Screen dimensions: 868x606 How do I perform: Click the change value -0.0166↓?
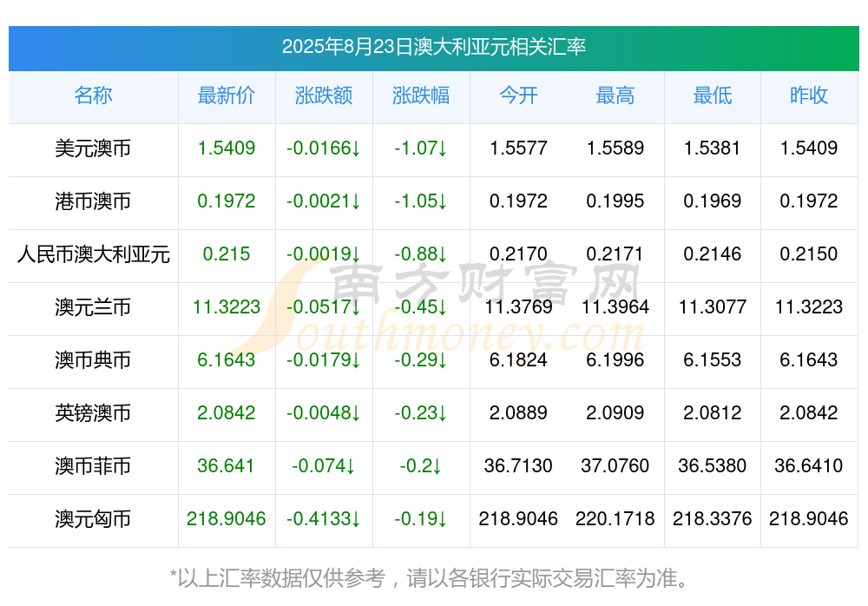(324, 148)
